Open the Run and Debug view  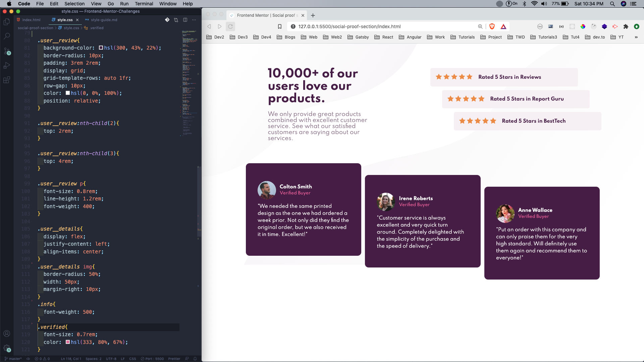(6, 65)
